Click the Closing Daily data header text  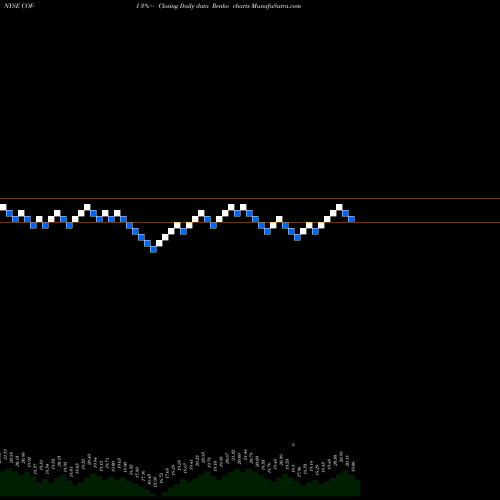183,6
